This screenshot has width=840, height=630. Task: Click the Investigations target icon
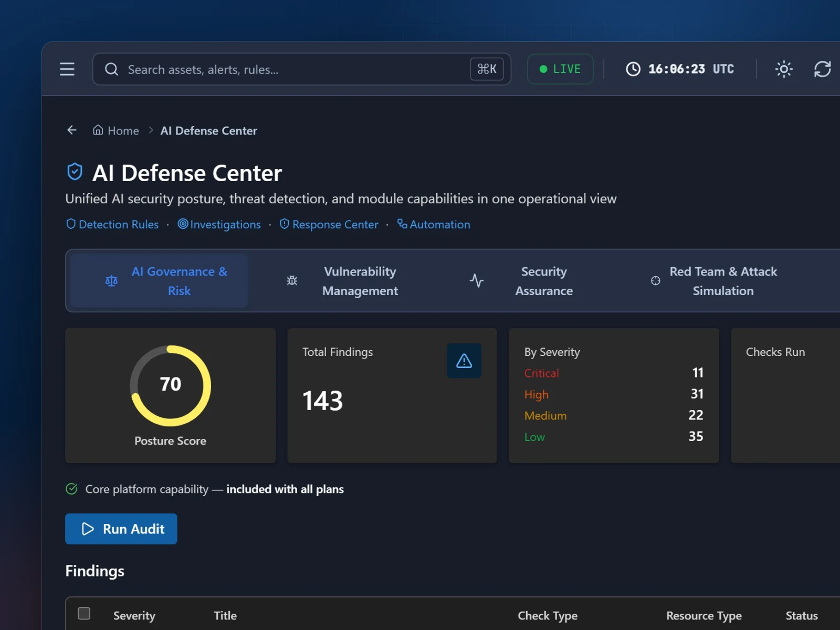pos(183,224)
